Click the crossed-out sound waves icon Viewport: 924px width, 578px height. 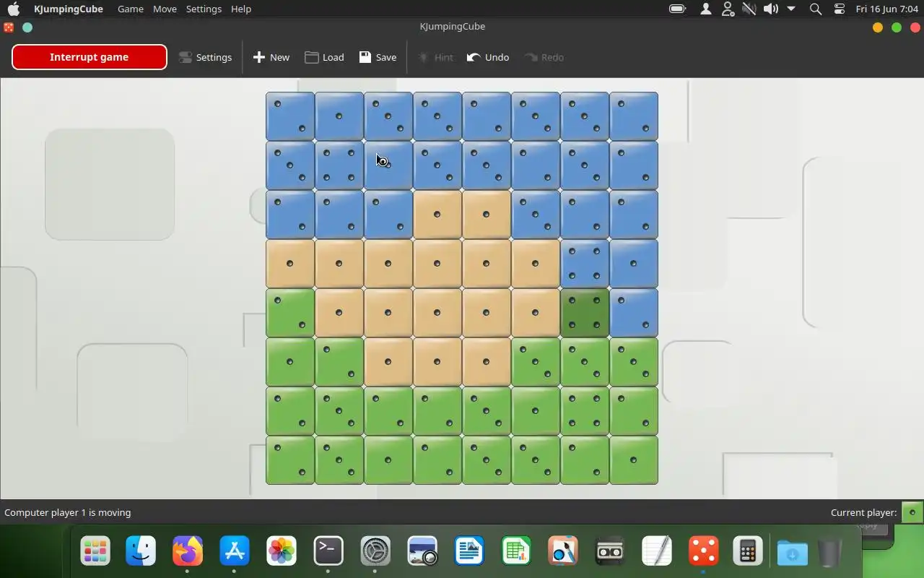point(749,9)
